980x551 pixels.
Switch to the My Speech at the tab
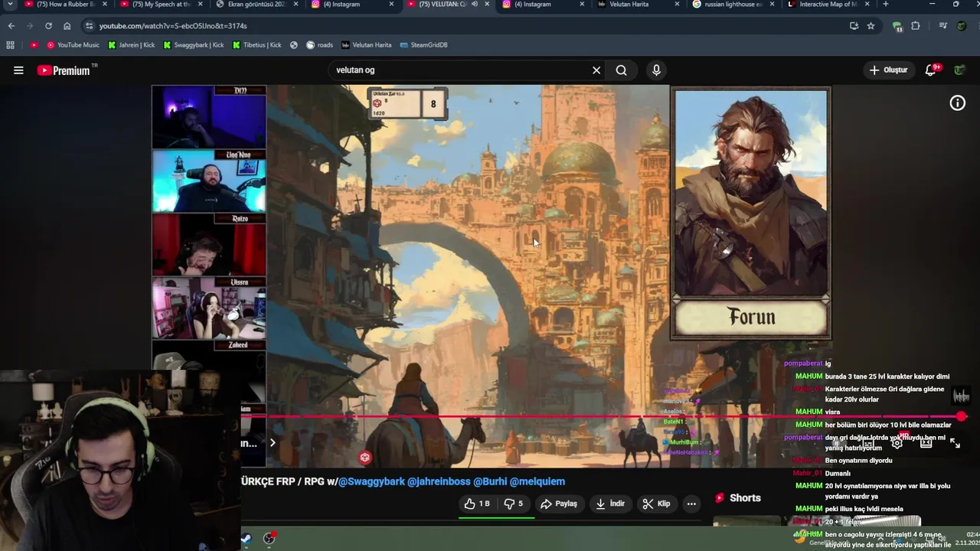[x=161, y=5]
